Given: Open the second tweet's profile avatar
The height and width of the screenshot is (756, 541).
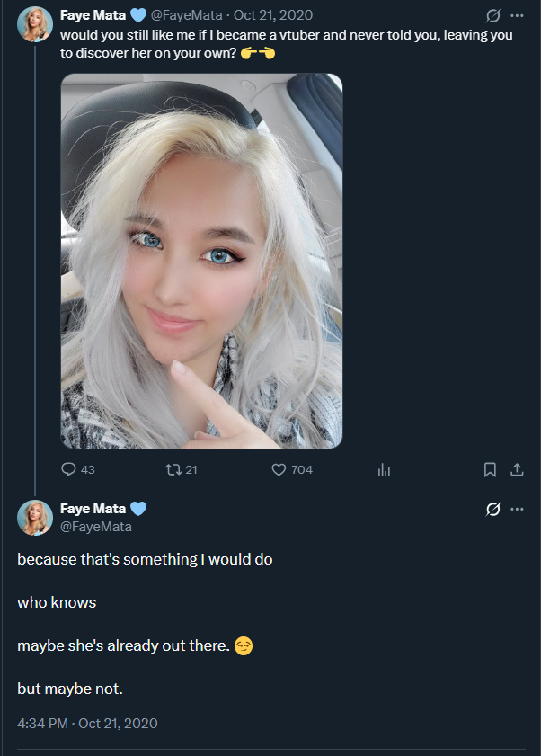Looking at the screenshot, I should pyautogui.click(x=35, y=518).
